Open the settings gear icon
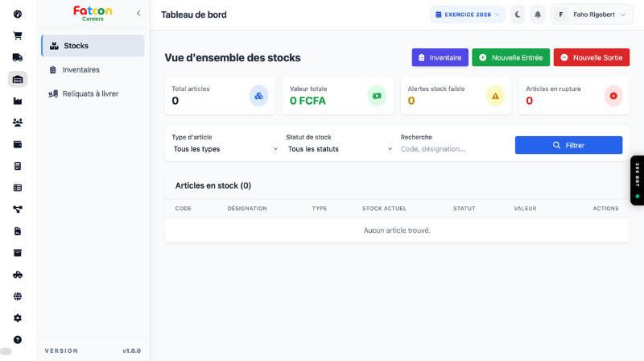This screenshot has height=361, width=644. point(18,318)
